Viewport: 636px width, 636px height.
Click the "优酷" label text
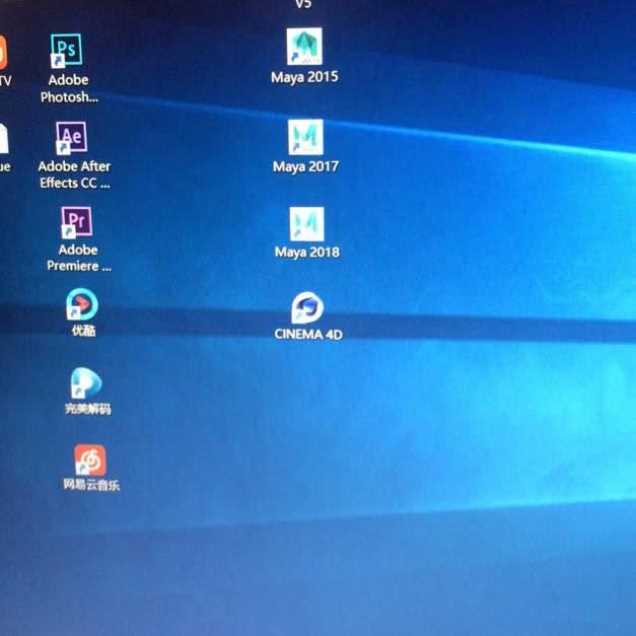[84, 331]
